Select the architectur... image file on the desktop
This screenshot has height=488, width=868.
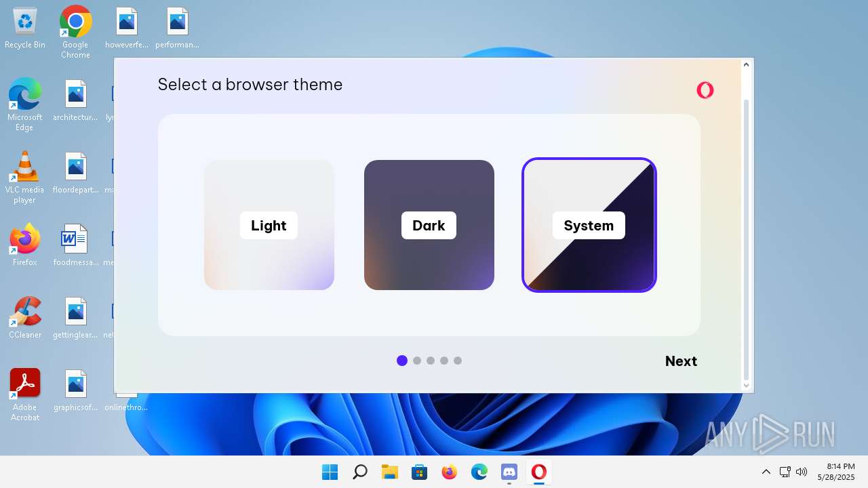tap(75, 101)
